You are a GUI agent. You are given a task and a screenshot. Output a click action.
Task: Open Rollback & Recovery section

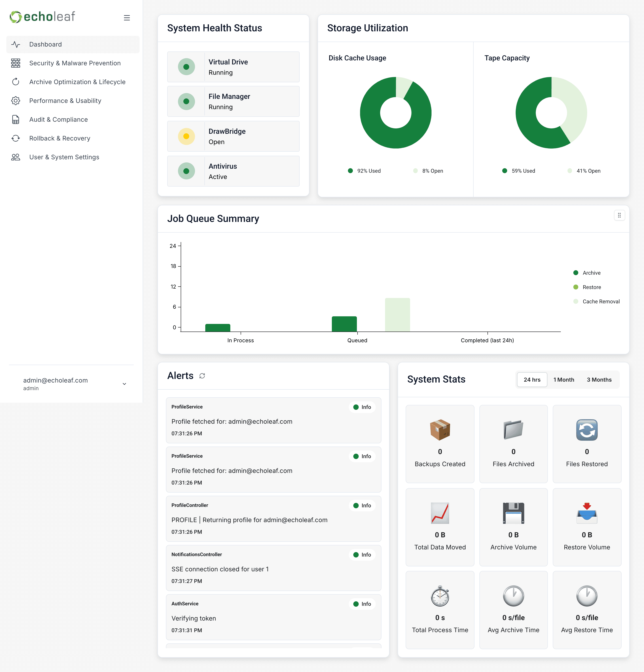60,138
